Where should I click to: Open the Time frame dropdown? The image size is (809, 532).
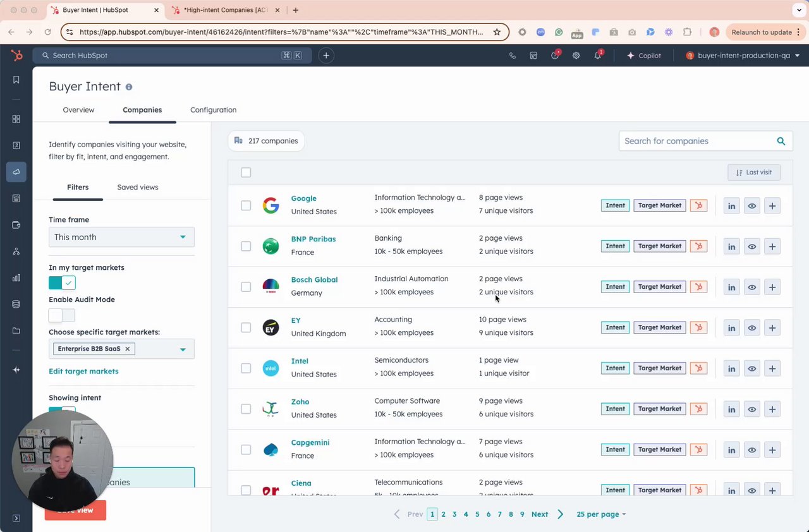pyautogui.click(x=121, y=237)
